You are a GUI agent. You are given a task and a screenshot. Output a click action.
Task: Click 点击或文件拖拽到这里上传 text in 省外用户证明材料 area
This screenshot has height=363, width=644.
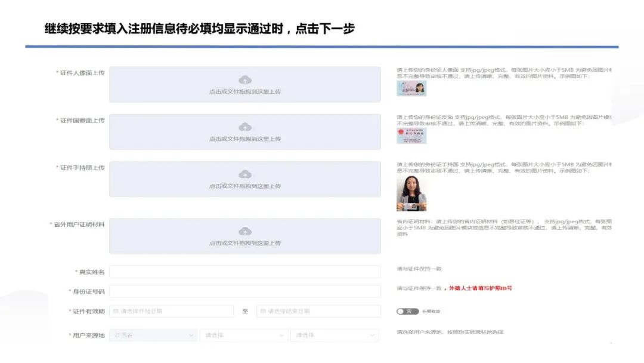(245, 244)
